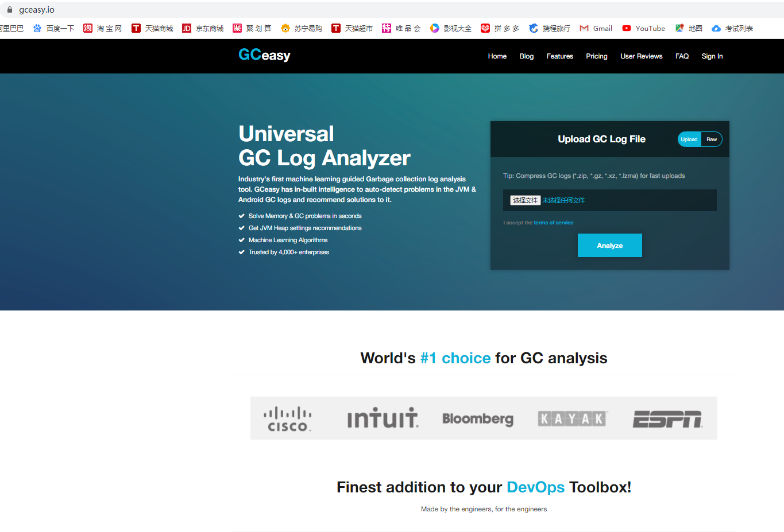Viewport: 784px width, 532px height.
Task: Open the 天猫商城 bookmark
Action: [152, 28]
